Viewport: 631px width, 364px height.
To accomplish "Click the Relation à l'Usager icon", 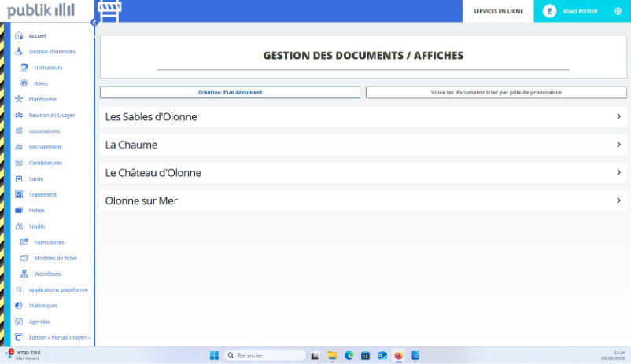I will pos(19,115).
